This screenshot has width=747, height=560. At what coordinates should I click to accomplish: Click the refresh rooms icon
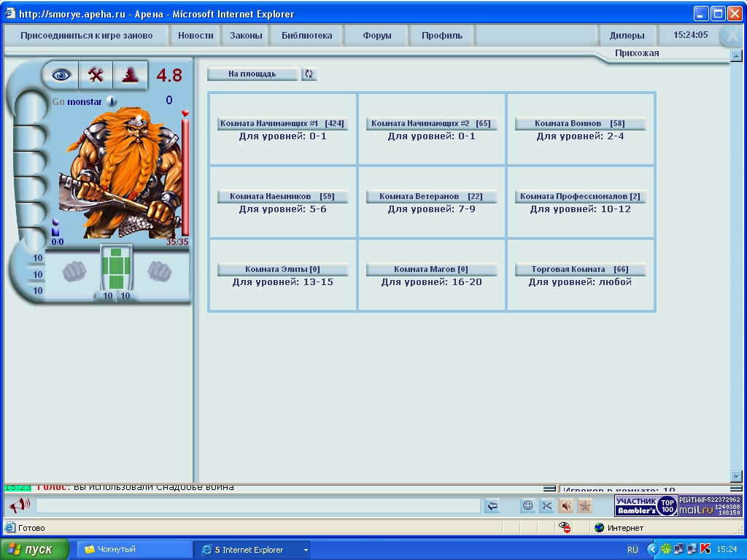click(309, 74)
